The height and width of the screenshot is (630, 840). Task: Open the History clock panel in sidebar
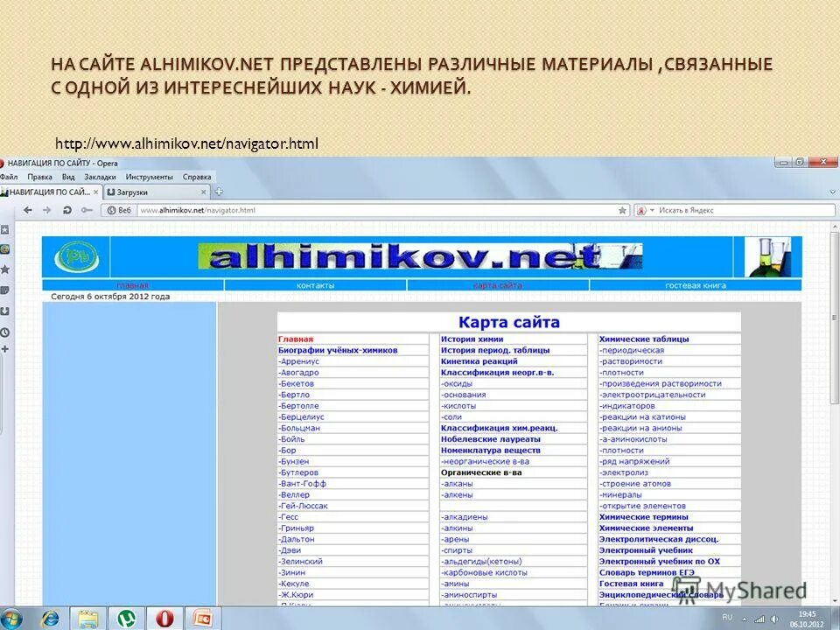(x=4, y=332)
